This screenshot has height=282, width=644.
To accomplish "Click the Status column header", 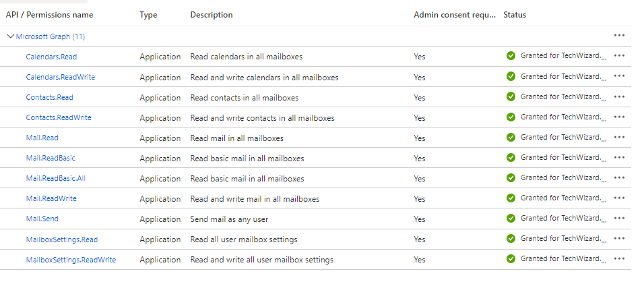I will point(515,15).
